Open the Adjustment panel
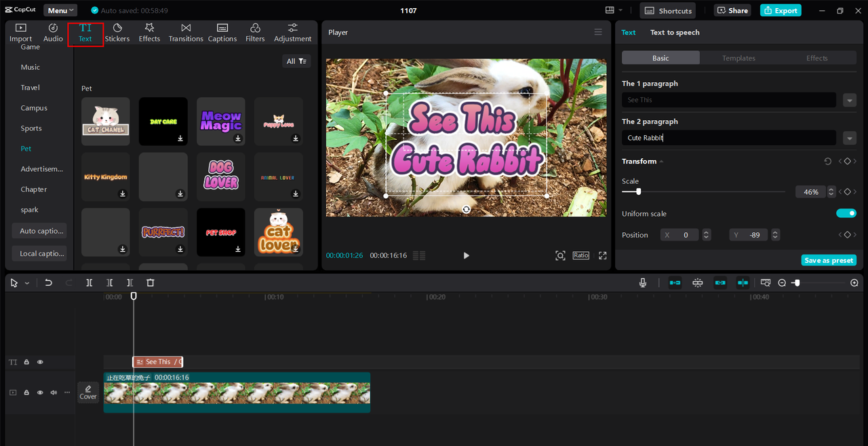The width and height of the screenshot is (868, 446). pyautogui.click(x=293, y=33)
